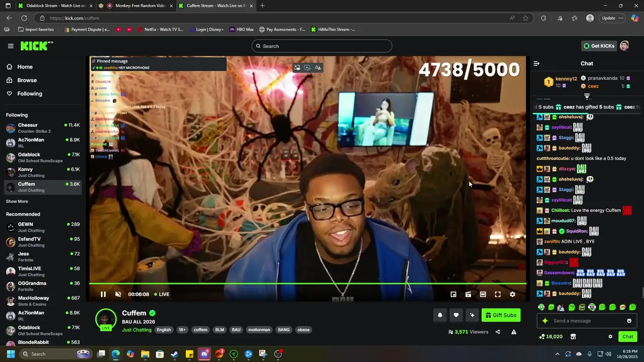This screenshot has width=644, height=362.
Task: Open Konvy channel in Following list
Action: 43,172
